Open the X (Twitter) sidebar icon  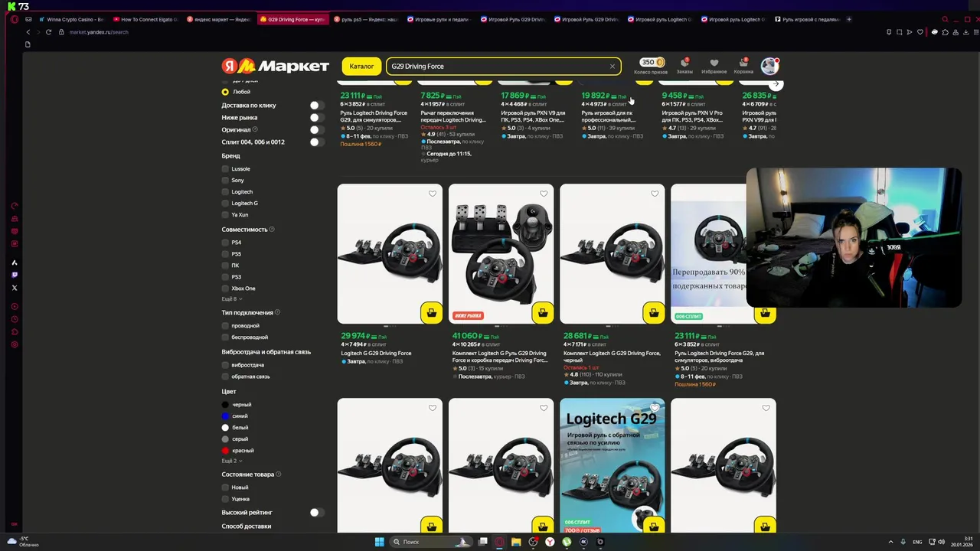(15, 288)
